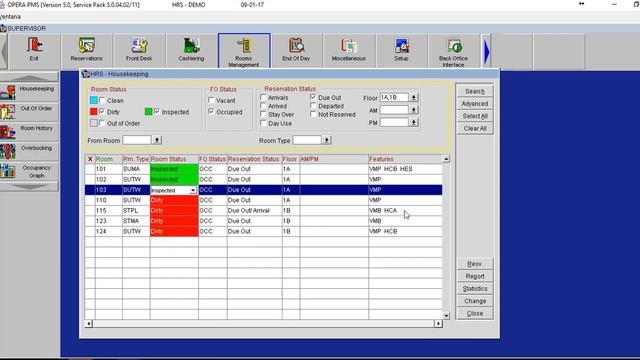Open the Back Office Interface icon
The height and width of the screenshot is (360, 640).
[453, 51]
